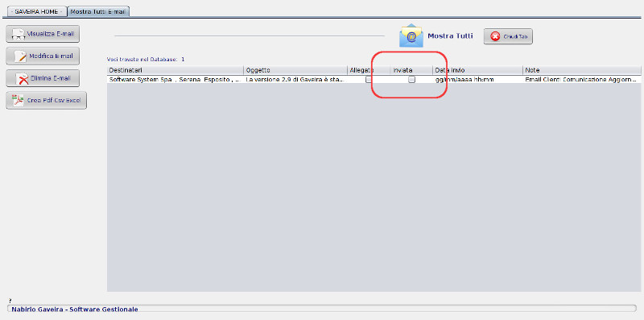The height and width of the screenshot is (320, 644).
Task: Click the Data invio column header
Action: [477, 70]
